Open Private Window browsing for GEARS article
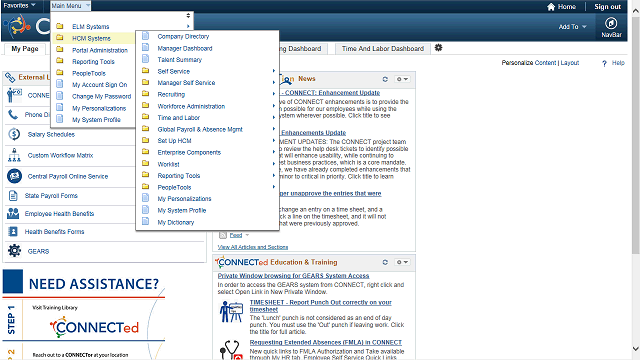 pos(293,276)
